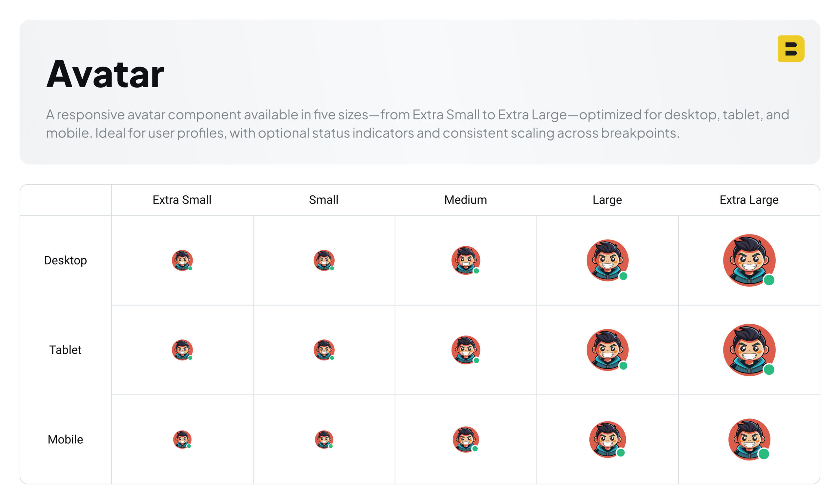This screenshot has height=504, width=840.
Task: Click the Mobile Large avatar
Action: click(x=607, y=439)
